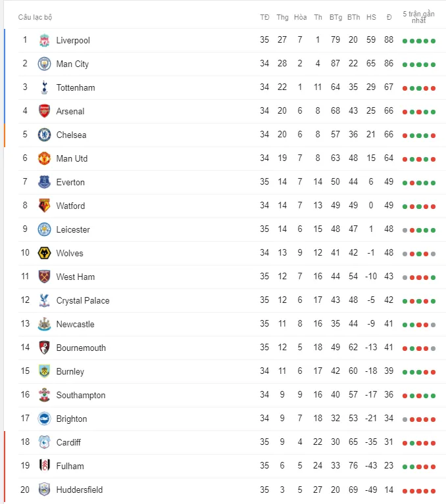Click the Fulham club crest
The image size is (446, 504).
[45, 465]
